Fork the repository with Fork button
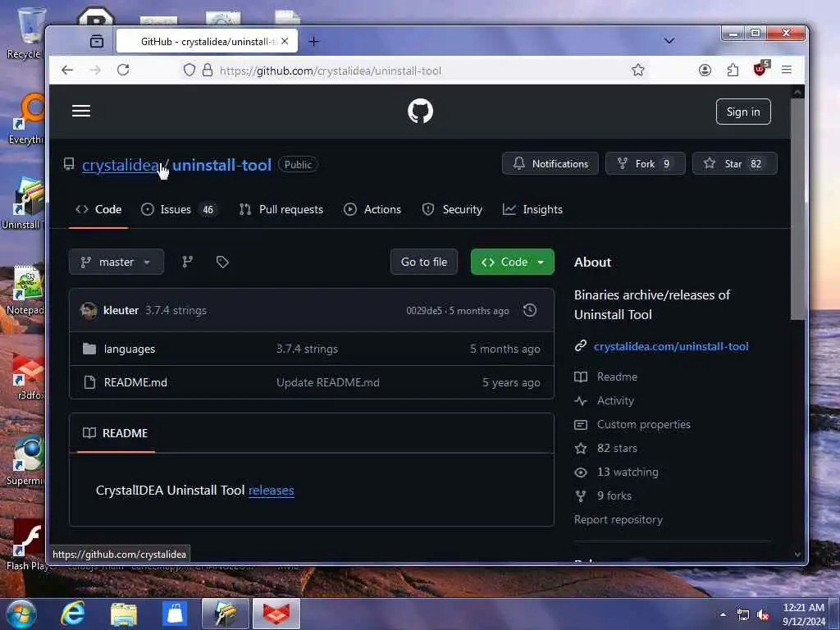Viewport: 840px width, 630px height. point(645,163)
